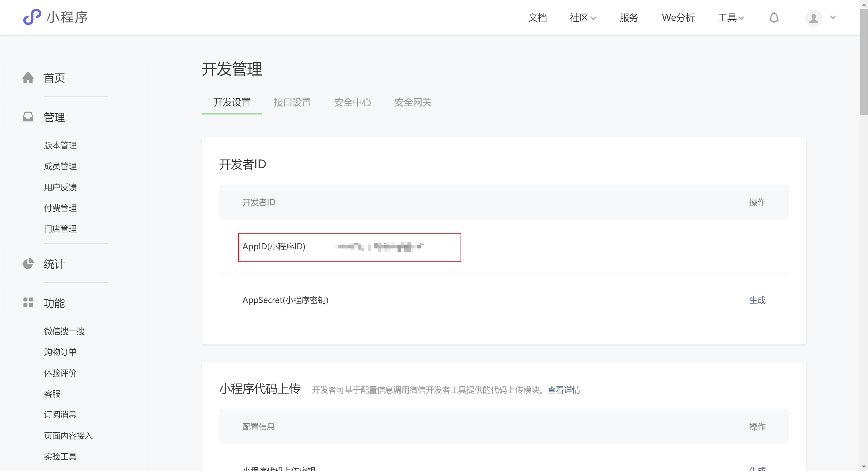Open 客服 in sidebar
Screen dimensions: 868x471
tap(52, 394)
